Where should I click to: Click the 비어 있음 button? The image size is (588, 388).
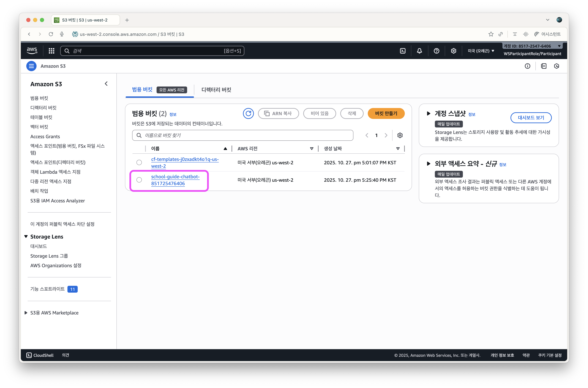(x=319, y=114)
